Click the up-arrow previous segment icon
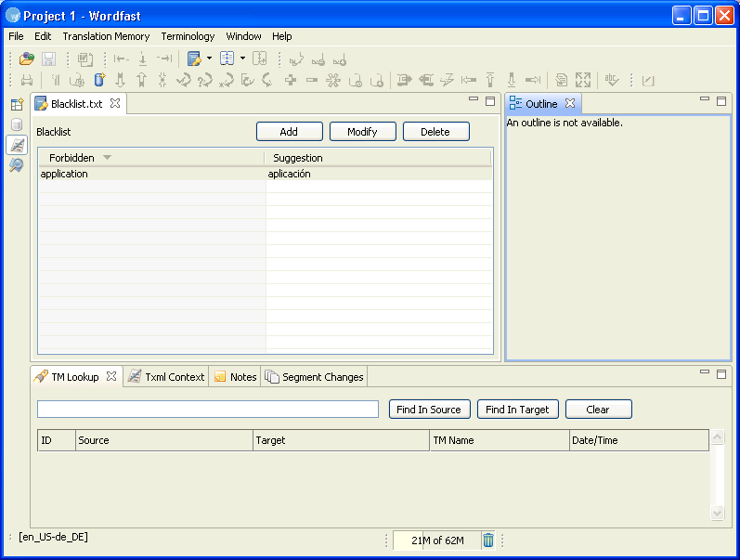740x560 pixels. click(141, 80)
